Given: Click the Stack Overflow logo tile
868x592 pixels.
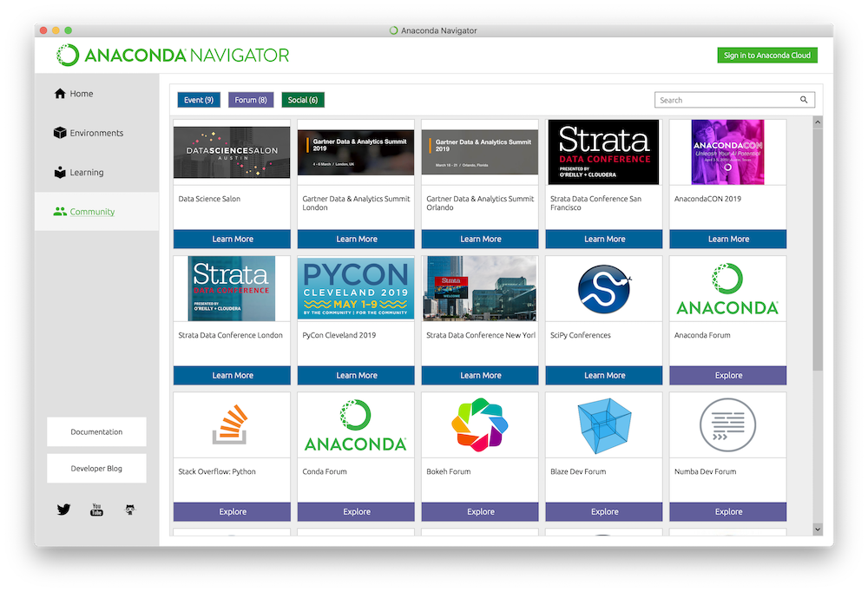Looking at the screenshot, I should (233, 425).
